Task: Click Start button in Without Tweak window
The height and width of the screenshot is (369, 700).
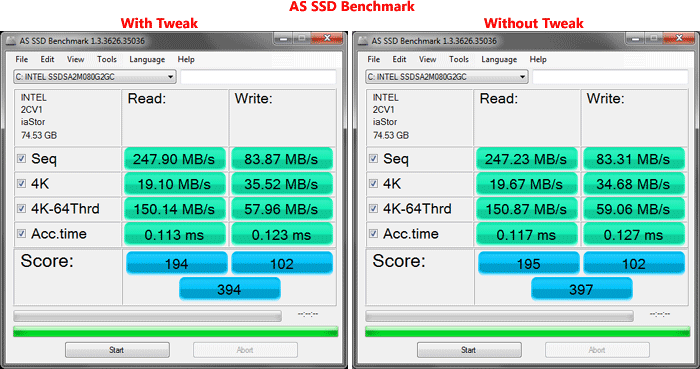Action: click(469, 350)
